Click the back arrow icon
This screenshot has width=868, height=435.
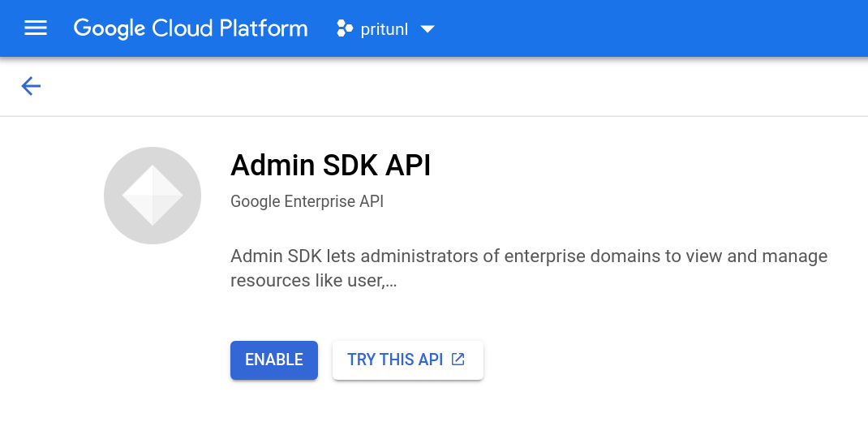(x=31, y=86)
